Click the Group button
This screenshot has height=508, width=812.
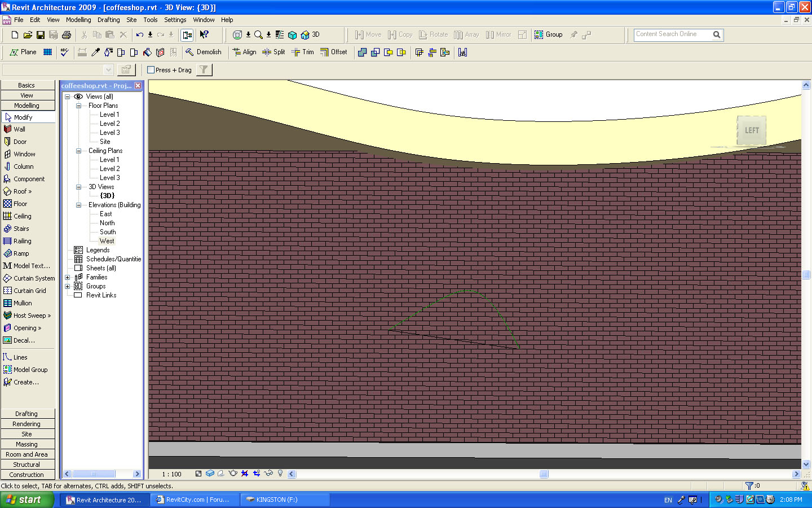click(x=549, y=34)
